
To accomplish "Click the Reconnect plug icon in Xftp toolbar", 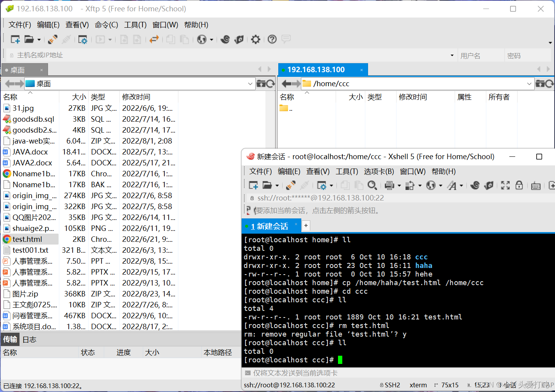I will point(53,39).
